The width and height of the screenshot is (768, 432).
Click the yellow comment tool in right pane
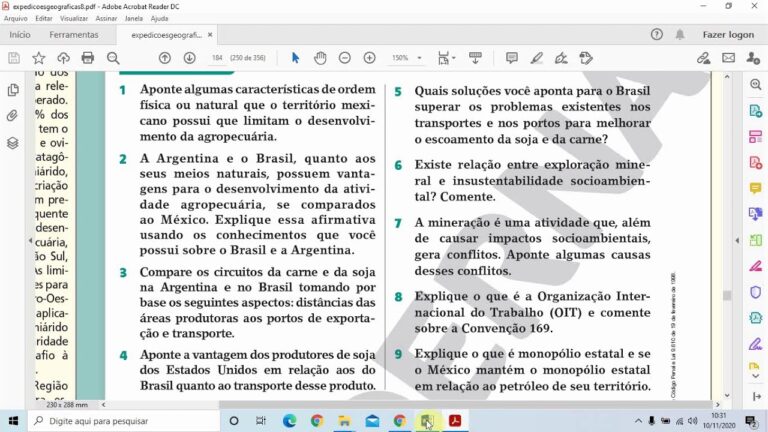pos(755,188)
